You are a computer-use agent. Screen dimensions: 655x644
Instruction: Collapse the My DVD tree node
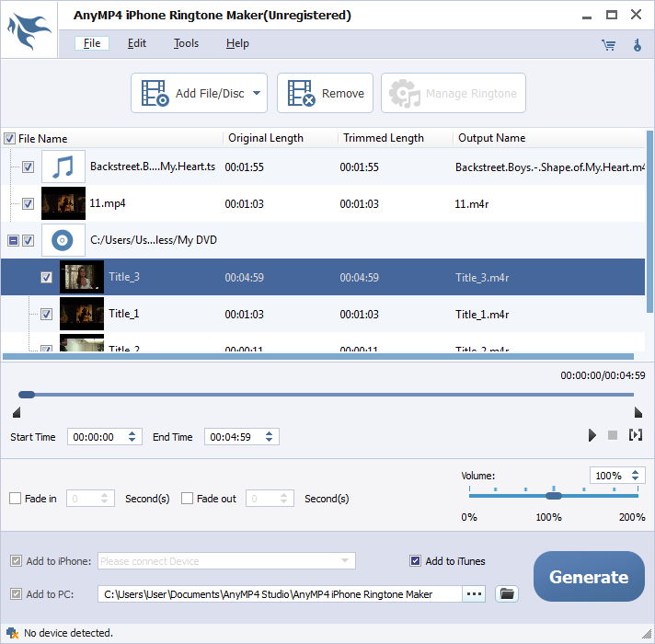[14, 240]
